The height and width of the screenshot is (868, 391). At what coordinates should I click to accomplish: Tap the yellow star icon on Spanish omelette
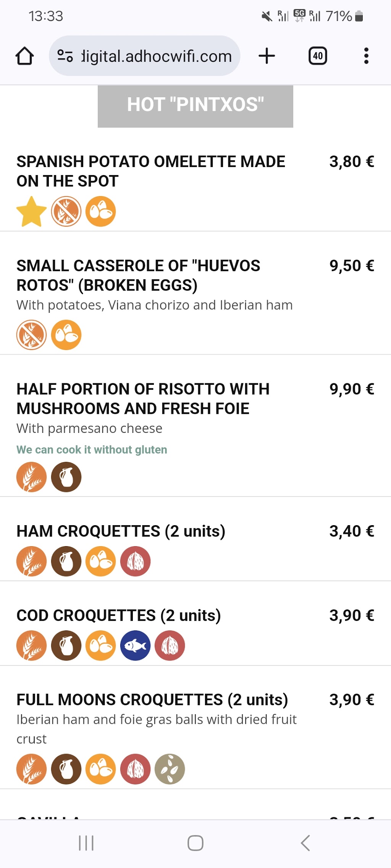31,212
